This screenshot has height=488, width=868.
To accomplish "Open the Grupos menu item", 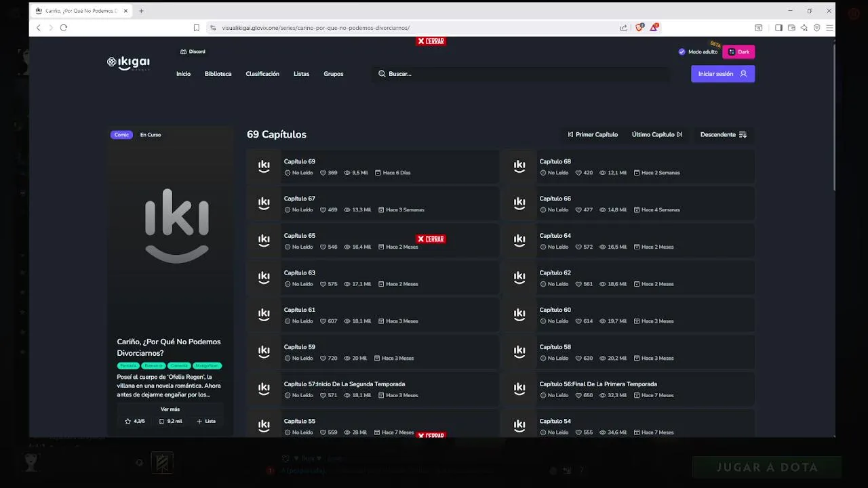I will (333, 74).
